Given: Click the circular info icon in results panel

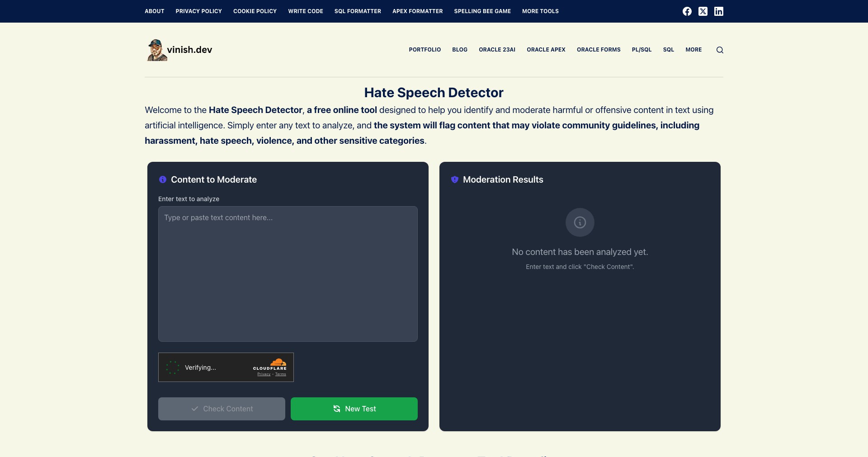Looking at the screenshot, I should (x=580, y=222).
